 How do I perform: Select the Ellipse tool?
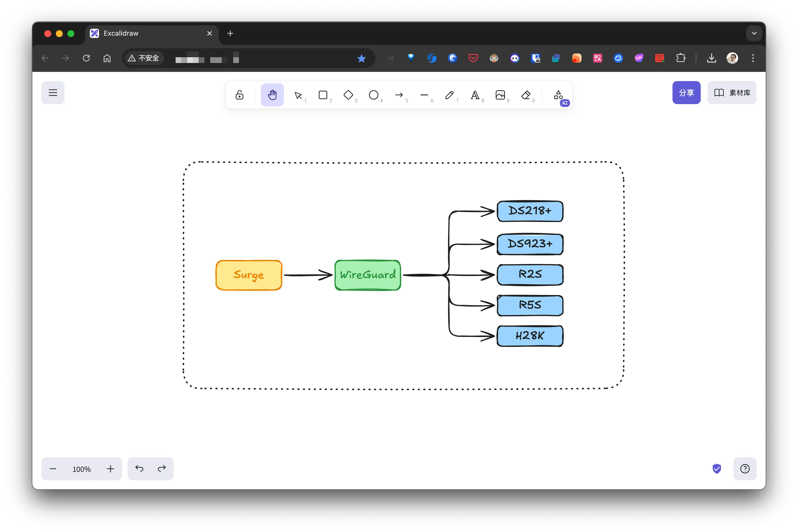[374, 95]
